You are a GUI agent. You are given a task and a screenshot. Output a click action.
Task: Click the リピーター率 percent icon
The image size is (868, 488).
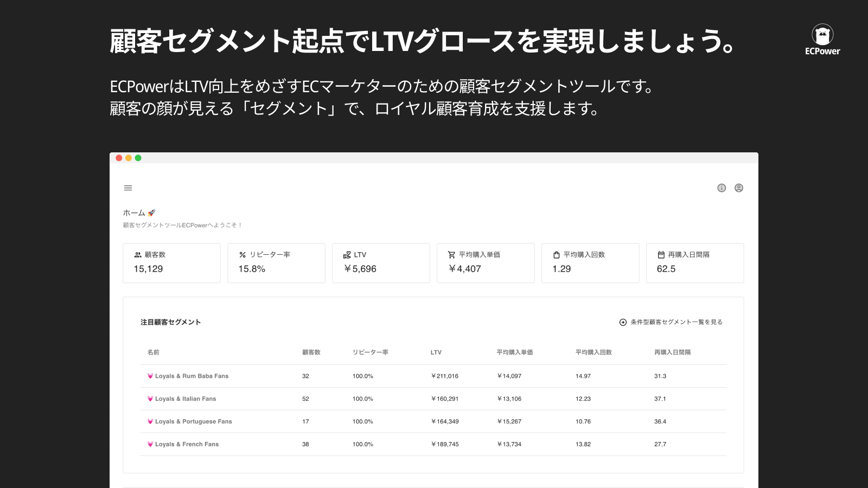(242, 255)
